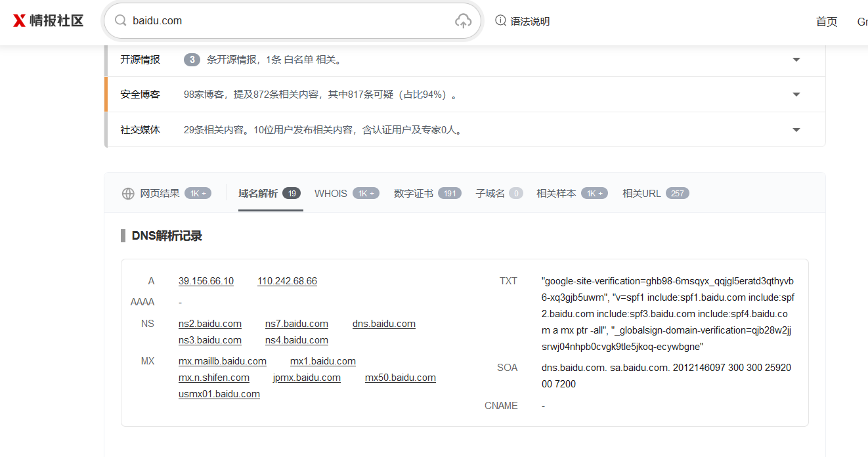Click the TXT record label
868x457 pixels.
tap(508, 281)
